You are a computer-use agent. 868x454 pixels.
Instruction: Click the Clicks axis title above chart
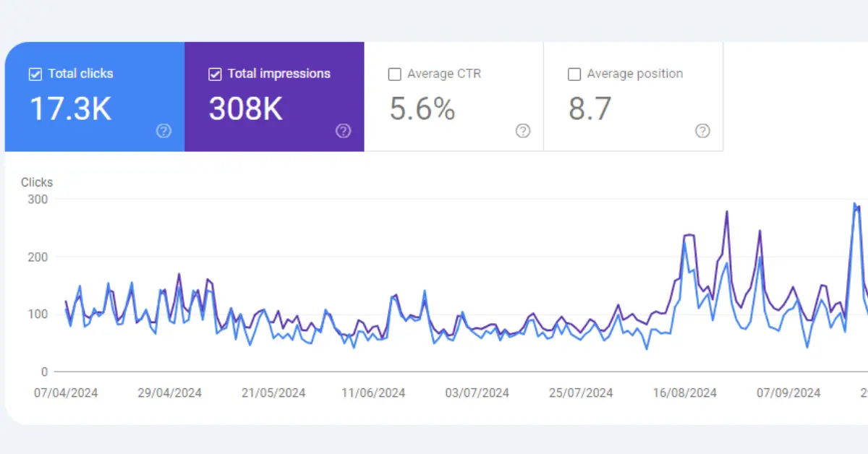(x=37, y=182)
